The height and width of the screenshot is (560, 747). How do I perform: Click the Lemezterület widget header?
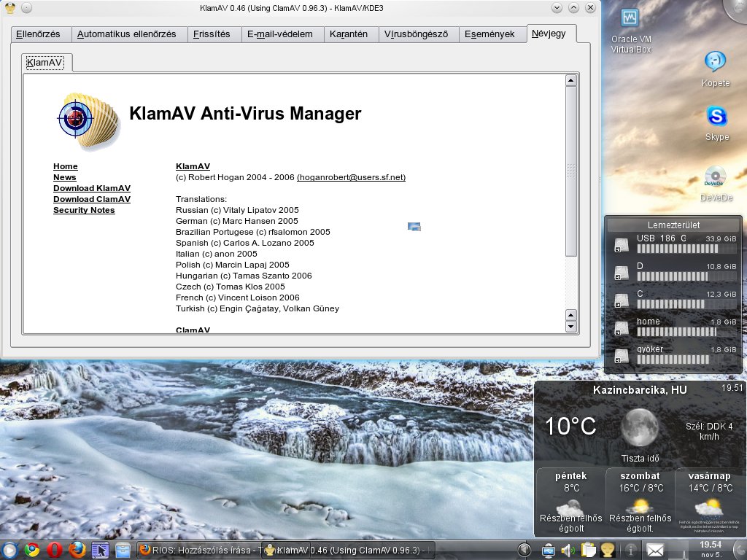click(673, 225)
